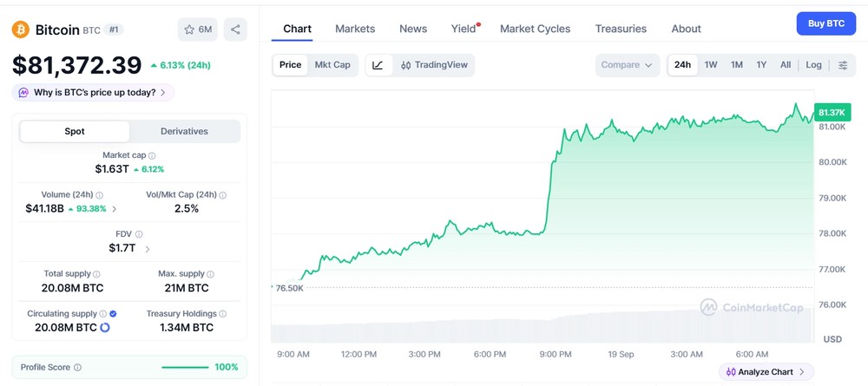Click the 21M BTC max supply value
The image size is (868, 386).
point(187,288)
